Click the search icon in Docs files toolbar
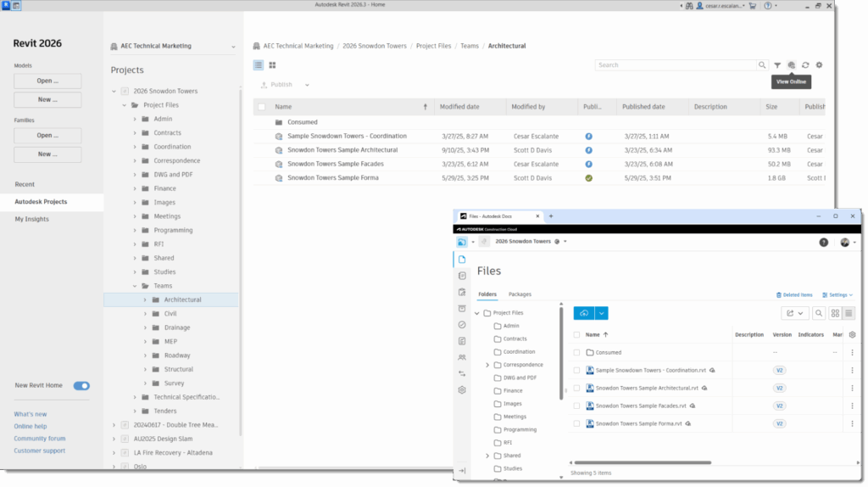 [x=819, y=314]
